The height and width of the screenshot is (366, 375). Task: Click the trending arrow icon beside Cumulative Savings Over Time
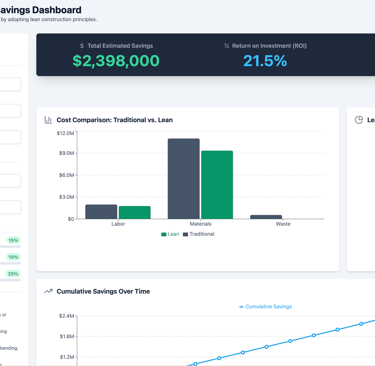[x=48, y=291]
